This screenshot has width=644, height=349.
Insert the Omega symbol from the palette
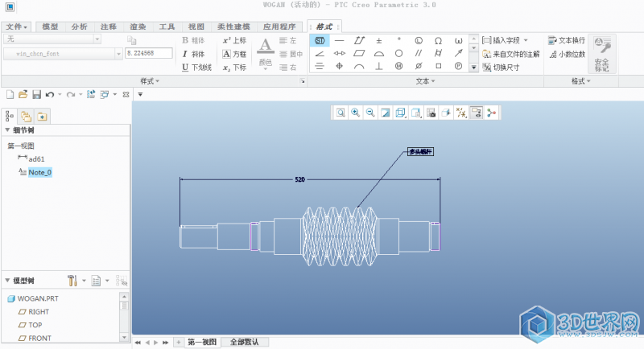point(438,39)
